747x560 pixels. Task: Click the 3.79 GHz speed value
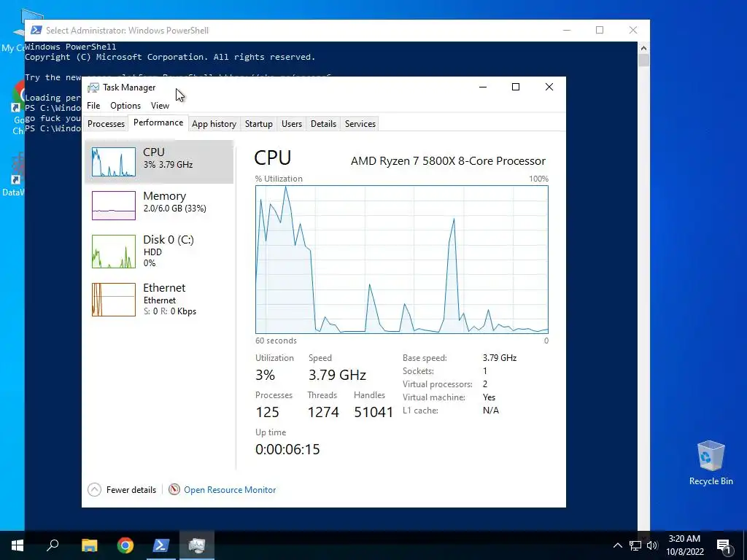tap(337, 375)
